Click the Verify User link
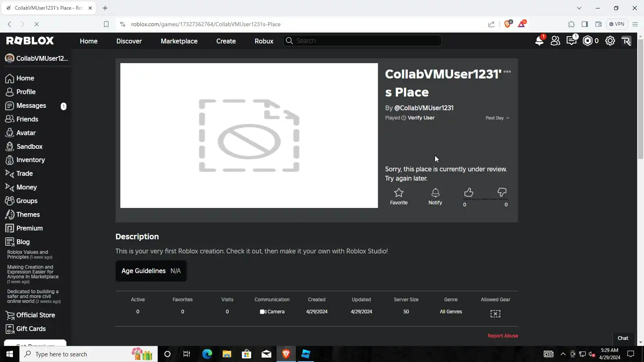This screenshot has width=644, height=362. (x=421, y=118)
